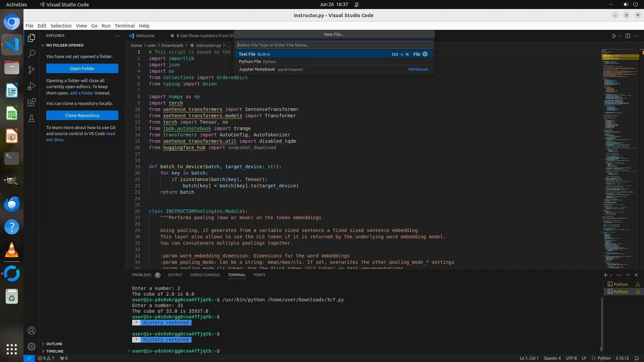Switch to the PROBLEMS panel tab

142,275
